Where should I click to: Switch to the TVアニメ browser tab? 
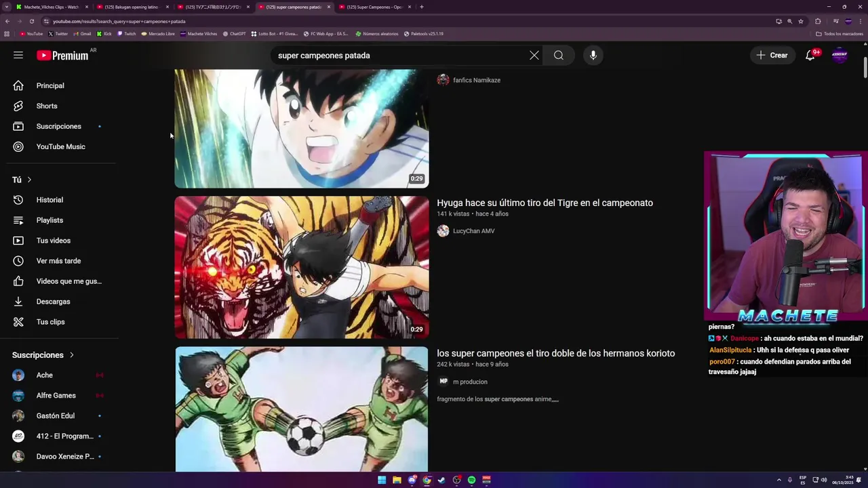pos(212,7)
